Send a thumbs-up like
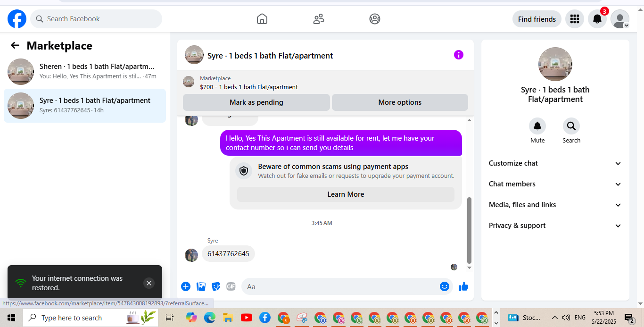This screenshot has height=327, width=644. click(463, 286)
